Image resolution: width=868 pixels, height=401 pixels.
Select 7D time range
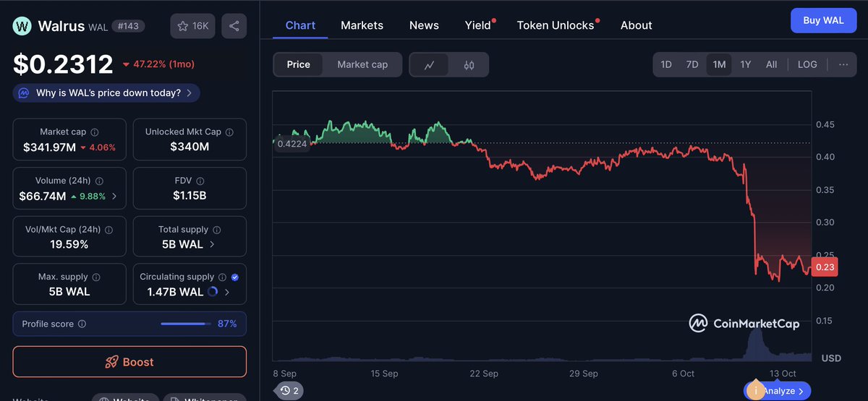click(x=692, y=64)
